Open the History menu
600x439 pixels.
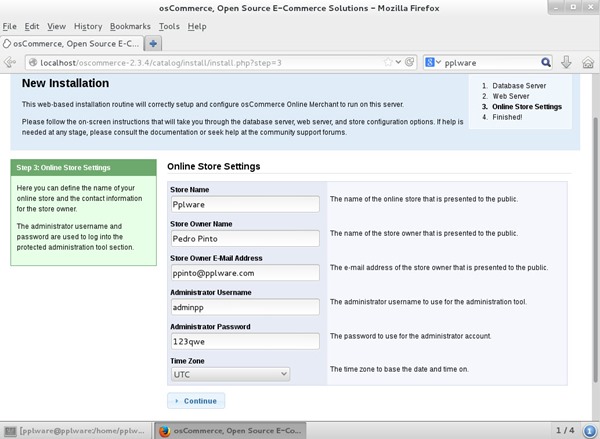pos(88,26)
